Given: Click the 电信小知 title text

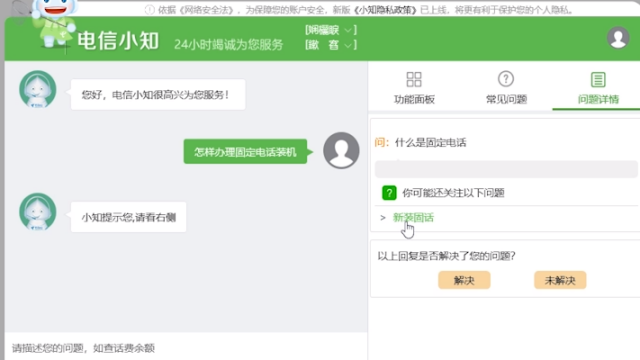Looking at the screenshot, I should click(118, 40).
